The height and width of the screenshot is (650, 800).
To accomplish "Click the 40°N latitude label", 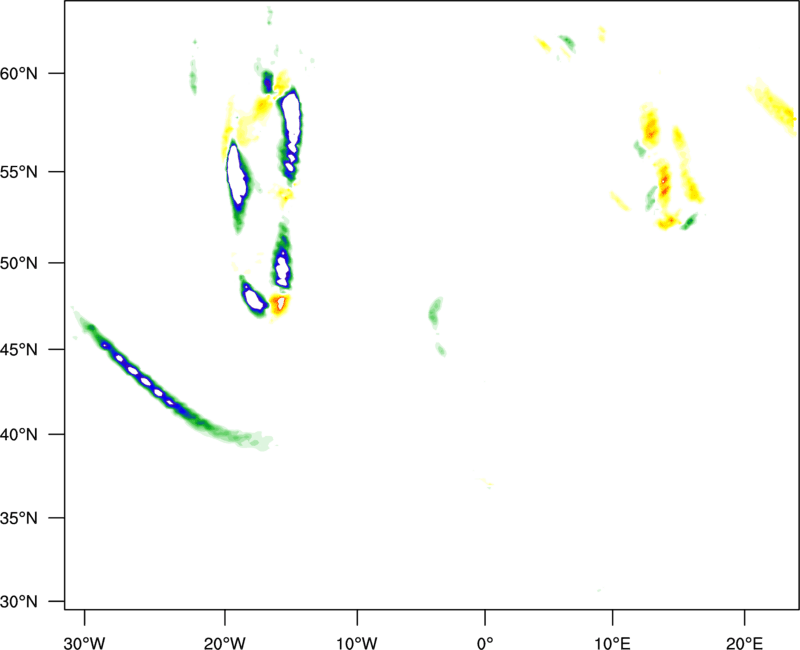I will pos(19,435).
